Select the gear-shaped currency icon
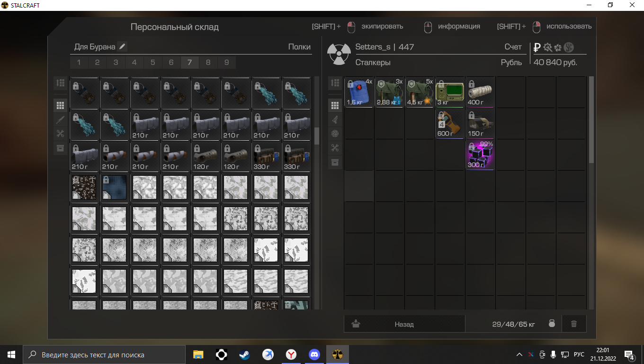644x364 pixels. pyautogui.click(x=548, y=47)
